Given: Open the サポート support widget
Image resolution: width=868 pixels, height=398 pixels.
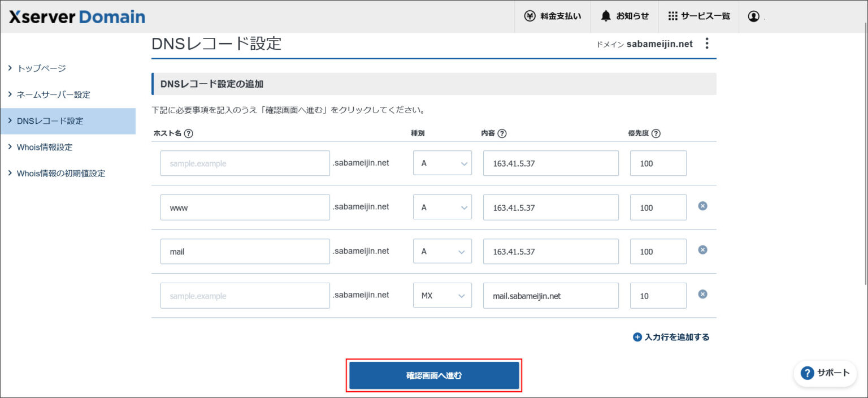Looking at the screenshot, I should coord(825,373).
